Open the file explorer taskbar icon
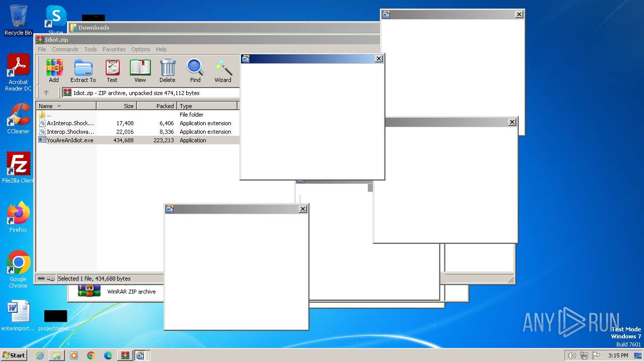This screenshot has width=644, height=362. coord(57,355)
